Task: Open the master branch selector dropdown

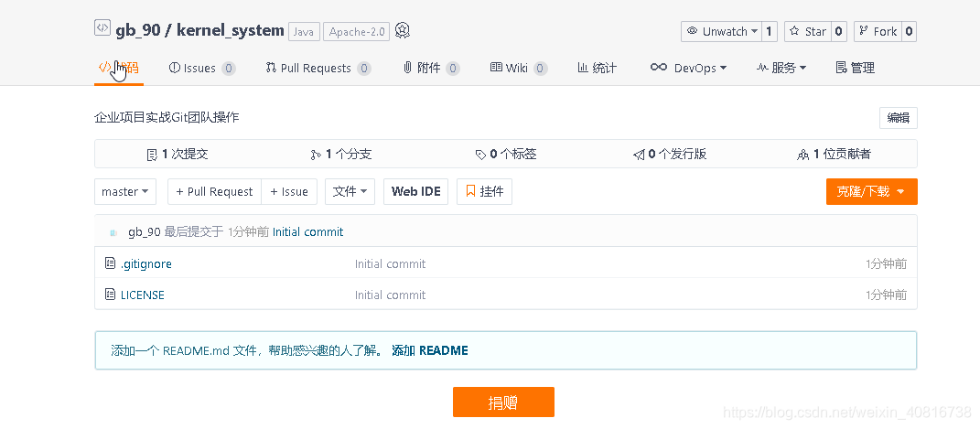Action: (125, 192)
